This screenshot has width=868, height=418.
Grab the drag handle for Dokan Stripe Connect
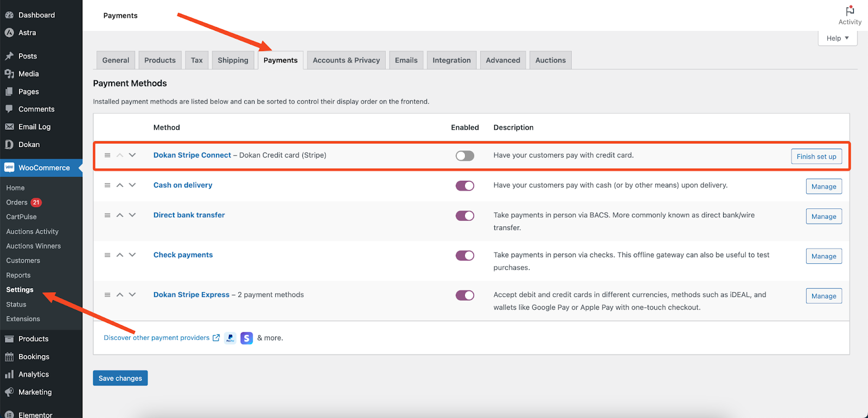point(107,155)
